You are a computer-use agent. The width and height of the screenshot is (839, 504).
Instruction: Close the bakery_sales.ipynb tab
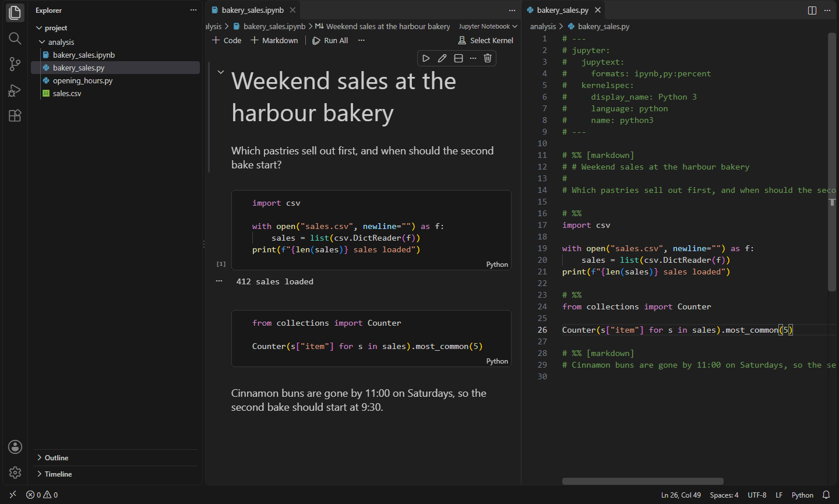pyautogui.click(x=293, y=10)
